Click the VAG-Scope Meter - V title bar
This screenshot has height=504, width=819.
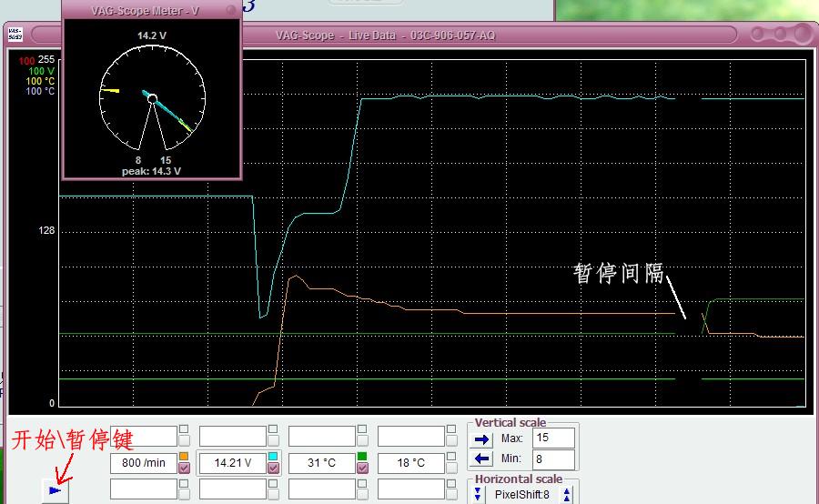pyautogui.click(x=151, y=10)
